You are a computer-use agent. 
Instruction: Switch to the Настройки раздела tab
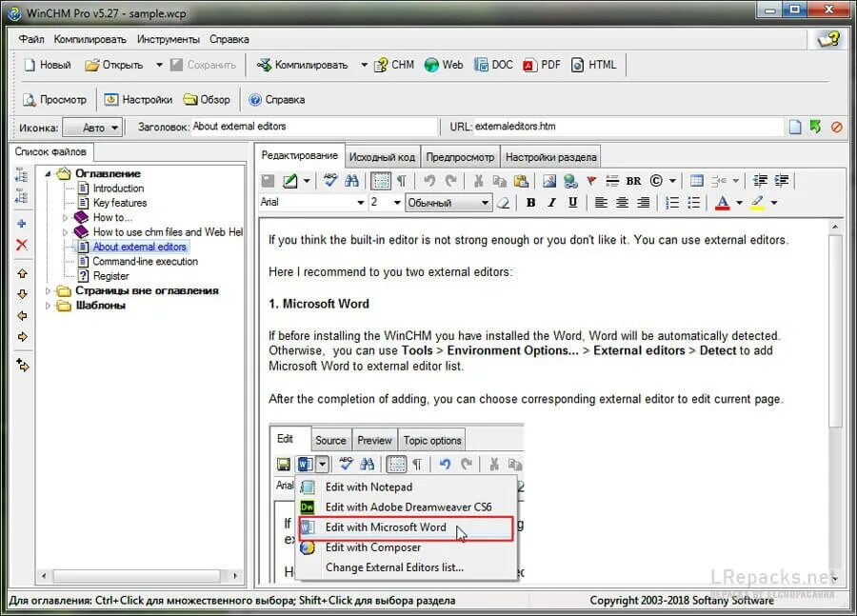pos(550,157)
